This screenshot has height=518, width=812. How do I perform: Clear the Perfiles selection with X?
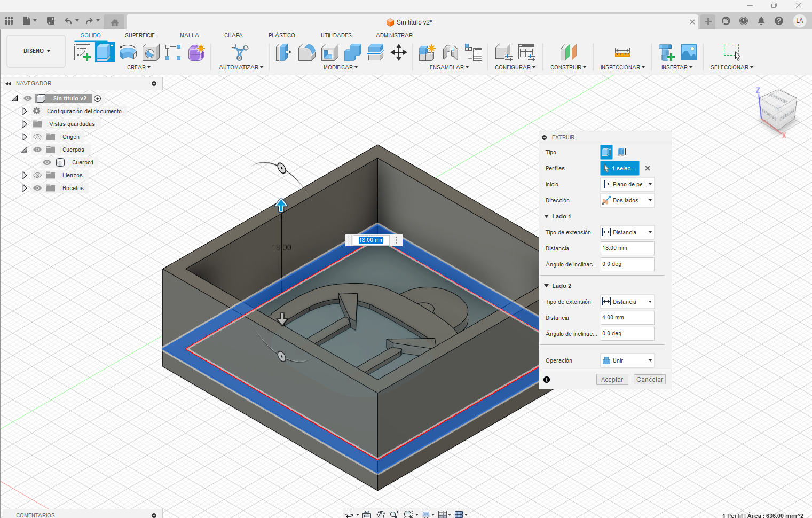(648, 168)
